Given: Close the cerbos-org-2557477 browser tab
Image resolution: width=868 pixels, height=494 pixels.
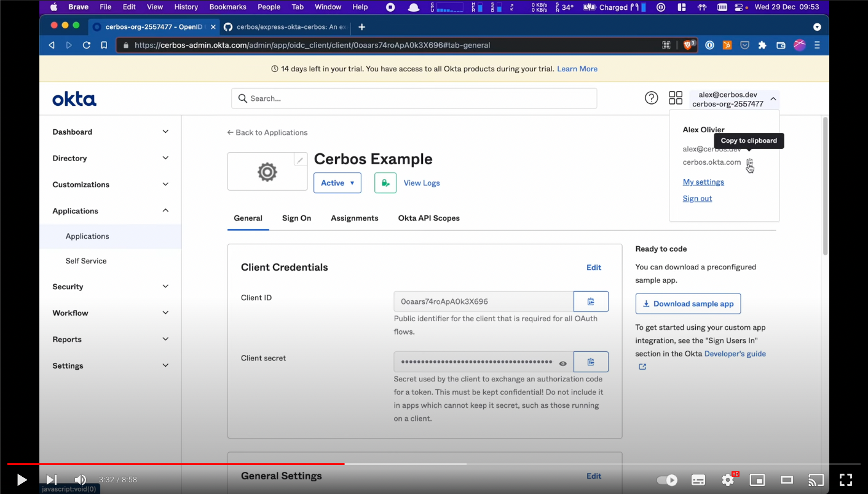Looking at the screenshot, I should point(213,27).
